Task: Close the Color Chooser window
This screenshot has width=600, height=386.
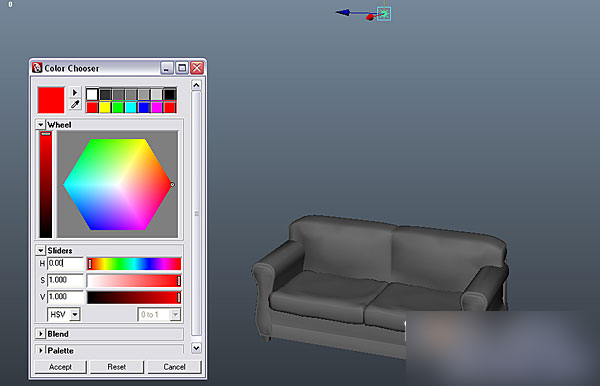Action: 197,68
